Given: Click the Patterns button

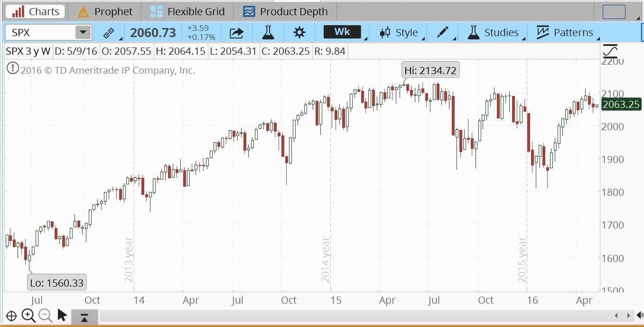Looking at the screenshot, I should tap(565, 33).
